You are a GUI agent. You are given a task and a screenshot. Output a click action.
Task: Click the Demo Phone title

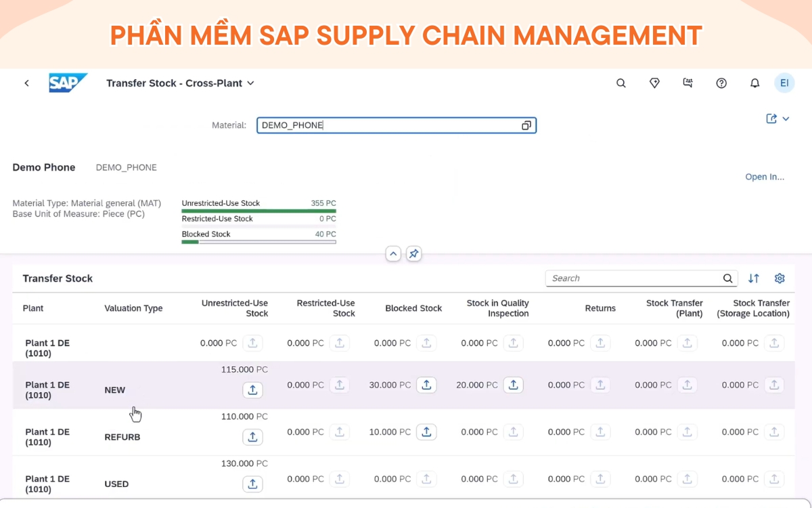coord(44,167)
